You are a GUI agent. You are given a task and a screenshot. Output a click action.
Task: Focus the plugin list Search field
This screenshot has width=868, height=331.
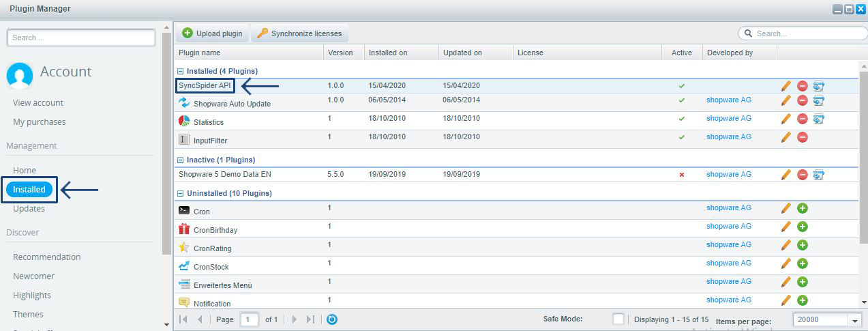(x=803, y=33)
